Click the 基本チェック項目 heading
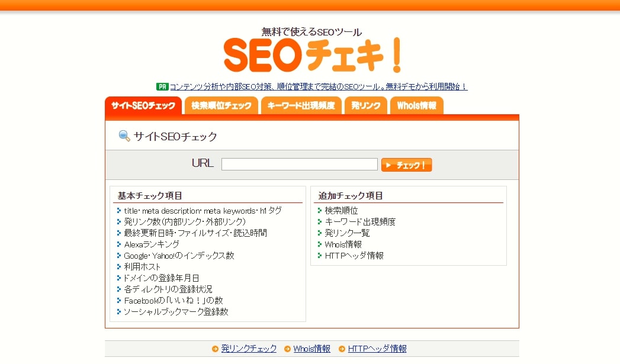This screenshot has width=620, height=364. coord(150,196)
